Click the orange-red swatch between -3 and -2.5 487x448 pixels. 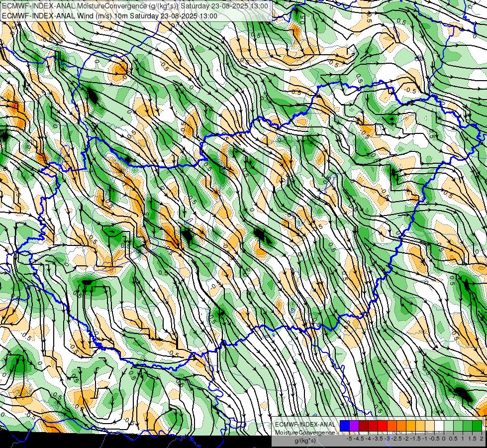click(392, 426)
